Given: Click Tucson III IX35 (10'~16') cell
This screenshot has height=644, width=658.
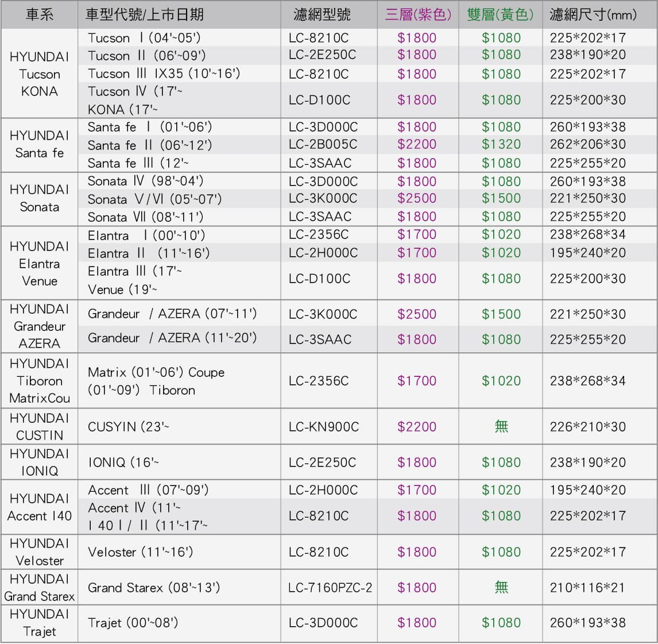Looking at the screenshot, I should (164, 74).
